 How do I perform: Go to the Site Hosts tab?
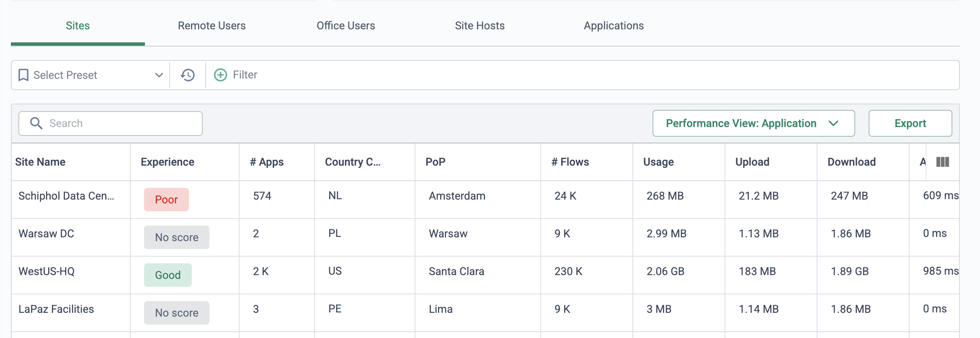pos(480,26)
